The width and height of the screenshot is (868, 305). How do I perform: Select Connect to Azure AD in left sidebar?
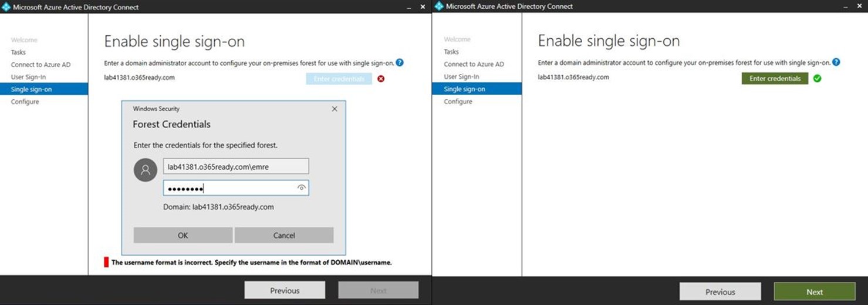40,65
